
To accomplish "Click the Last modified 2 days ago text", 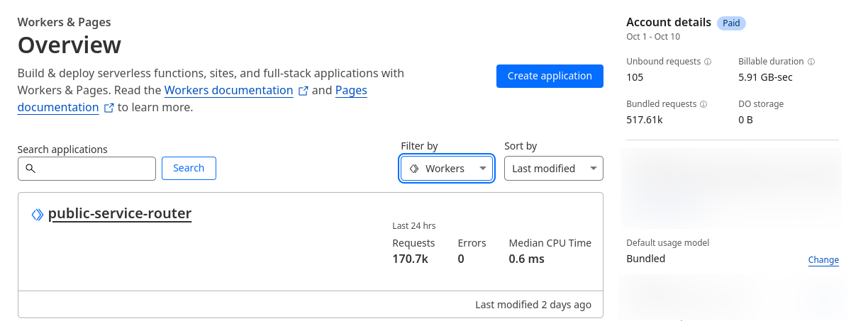I will click(533, 305).
